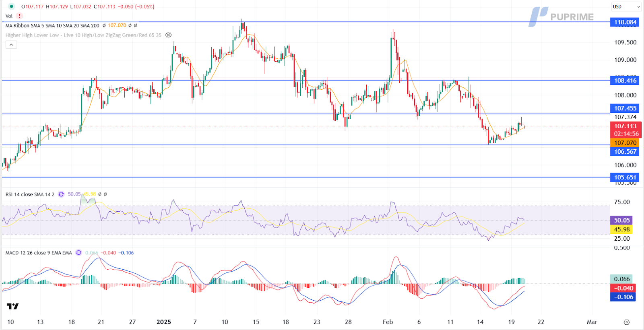This screenshot has width=644, height=330.
Task: Click the Mar date on time axis
Action: 592,322
